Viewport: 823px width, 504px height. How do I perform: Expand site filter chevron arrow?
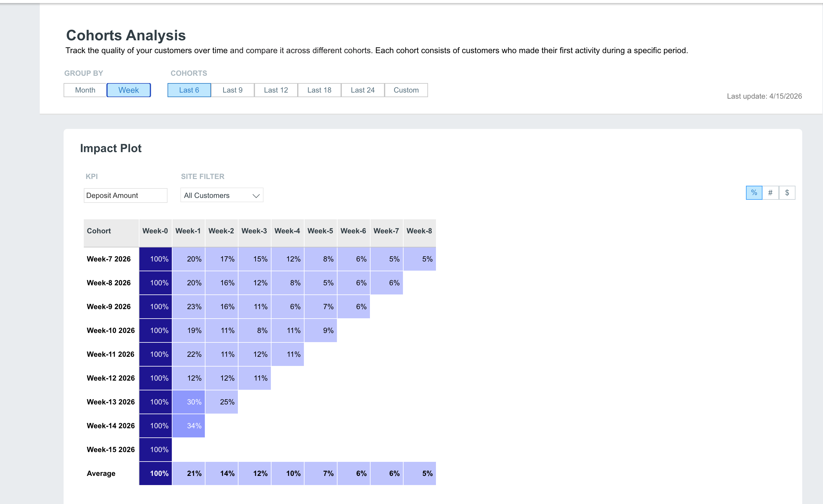[256, 195]
